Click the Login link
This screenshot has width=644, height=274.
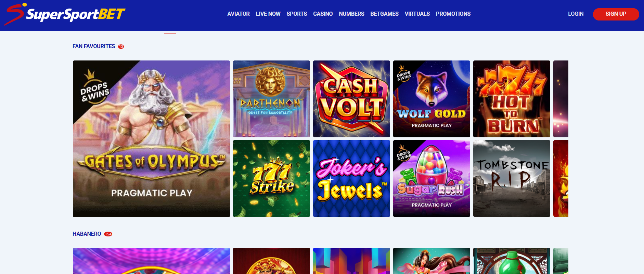[576, 14]
